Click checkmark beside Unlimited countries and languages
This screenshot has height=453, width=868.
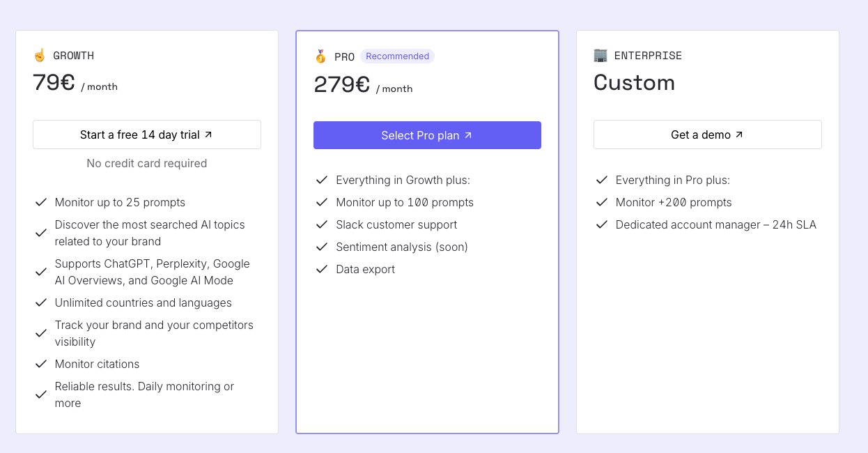pos(41,302)
